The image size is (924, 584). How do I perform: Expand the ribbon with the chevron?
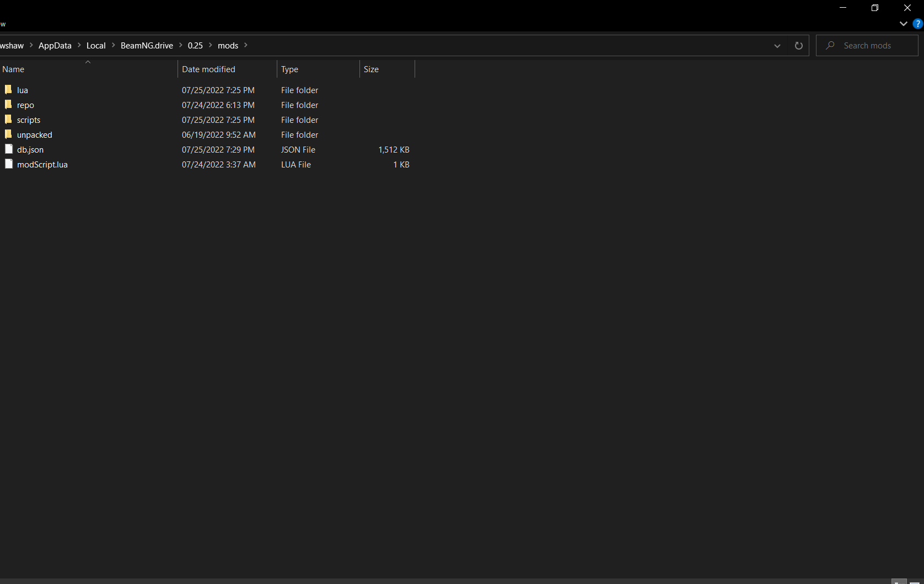[x=903, y=24]
